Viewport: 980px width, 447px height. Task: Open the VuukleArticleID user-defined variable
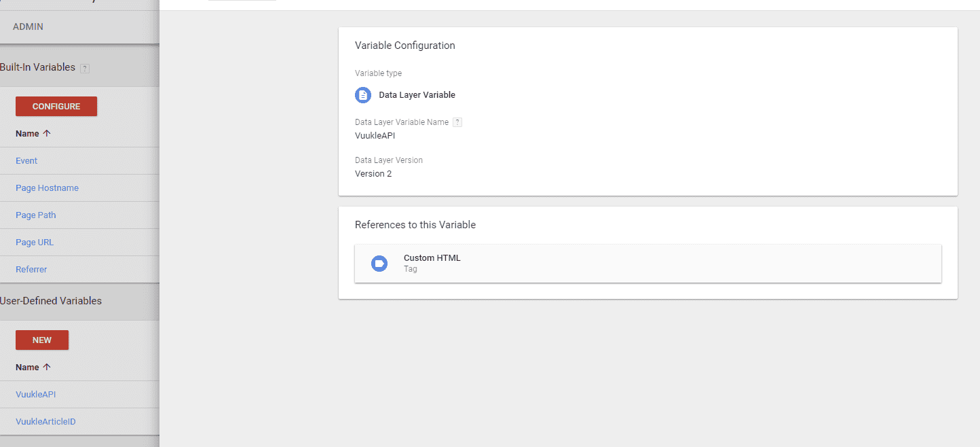(x=45, y=422)
